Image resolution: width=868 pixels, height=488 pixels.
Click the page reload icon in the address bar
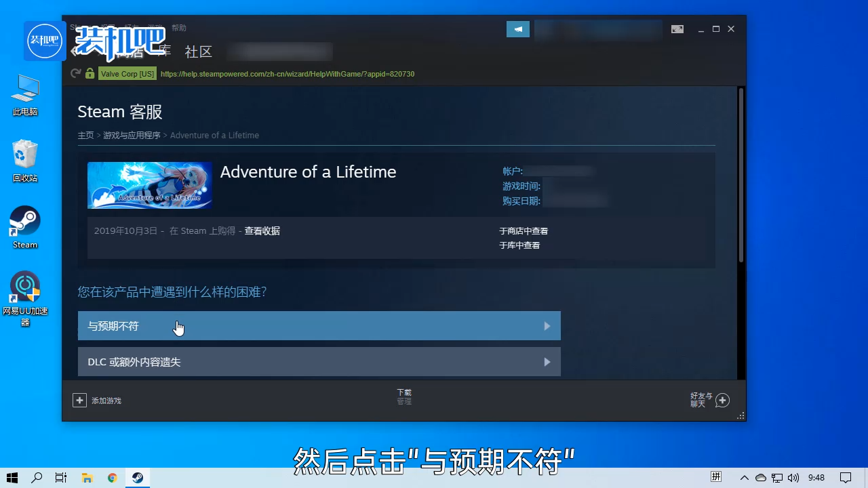pyautogui.click(x=76, y=74)
